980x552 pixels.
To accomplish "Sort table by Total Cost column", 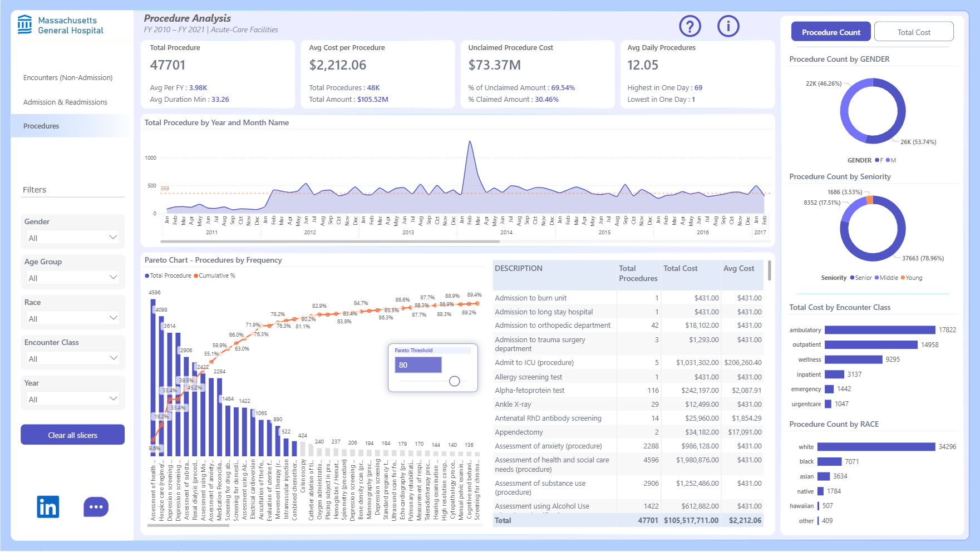I will [681, 268].
